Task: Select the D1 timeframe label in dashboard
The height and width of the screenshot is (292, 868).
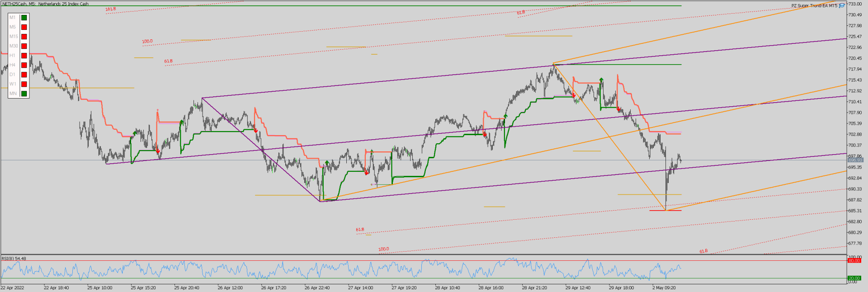Action: click(13, 75)
